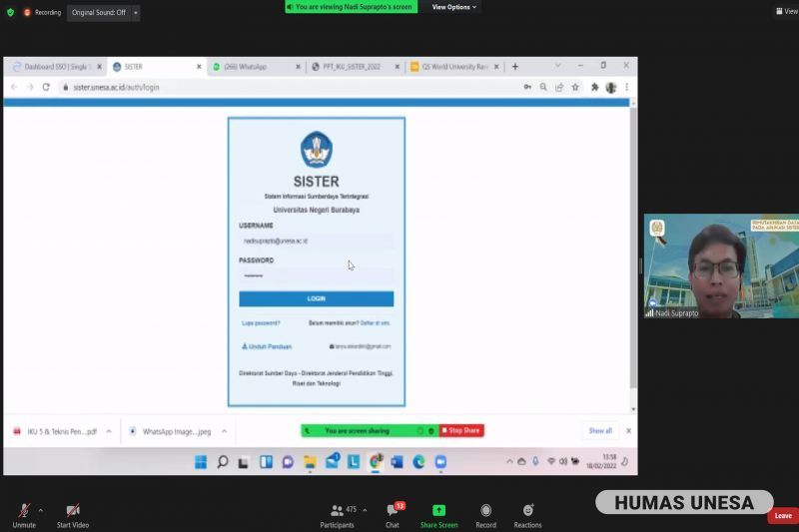Open Microsoft Edge from the taskbar
This screenshot has height=532, width=799.
[x=418, y=462]
